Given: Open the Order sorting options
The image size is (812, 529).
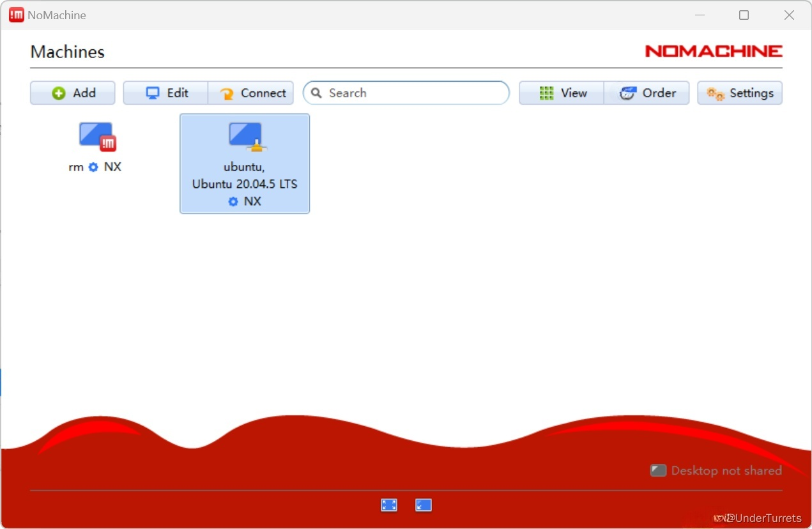Looking at the screenshot, I should click(x=647, y=93).
